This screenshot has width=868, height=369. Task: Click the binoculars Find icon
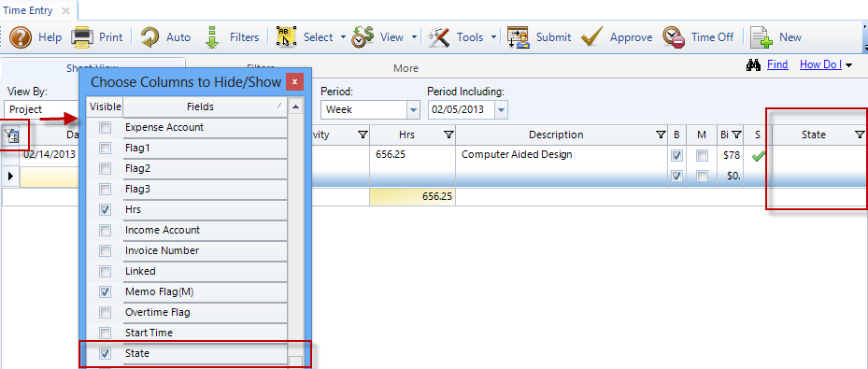tap(753, 65)
